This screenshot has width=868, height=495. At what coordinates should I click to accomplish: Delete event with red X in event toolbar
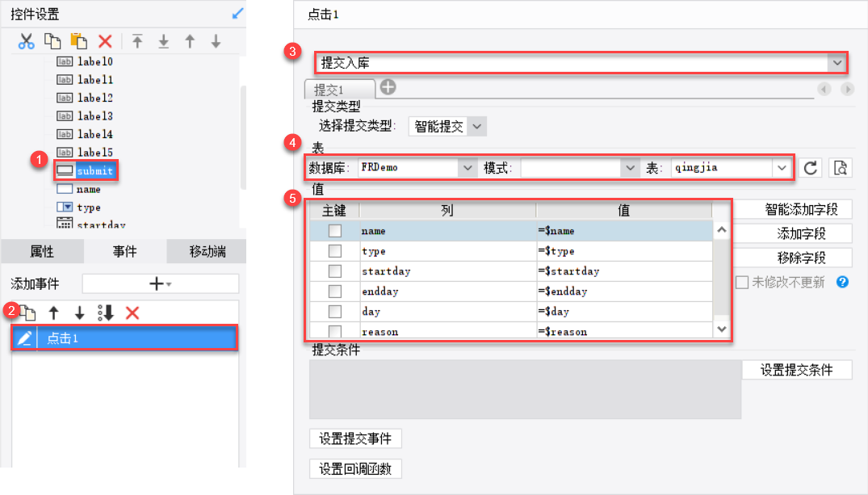[132, 313]
